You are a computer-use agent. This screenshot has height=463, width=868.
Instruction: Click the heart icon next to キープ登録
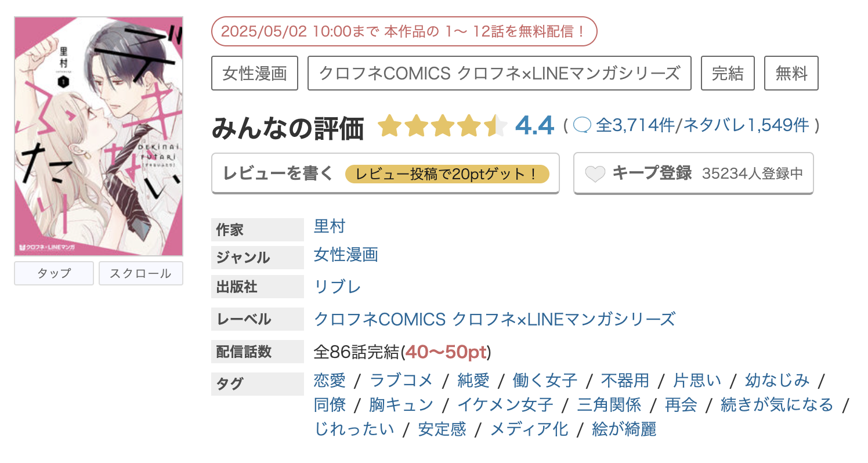coord(595,172)
